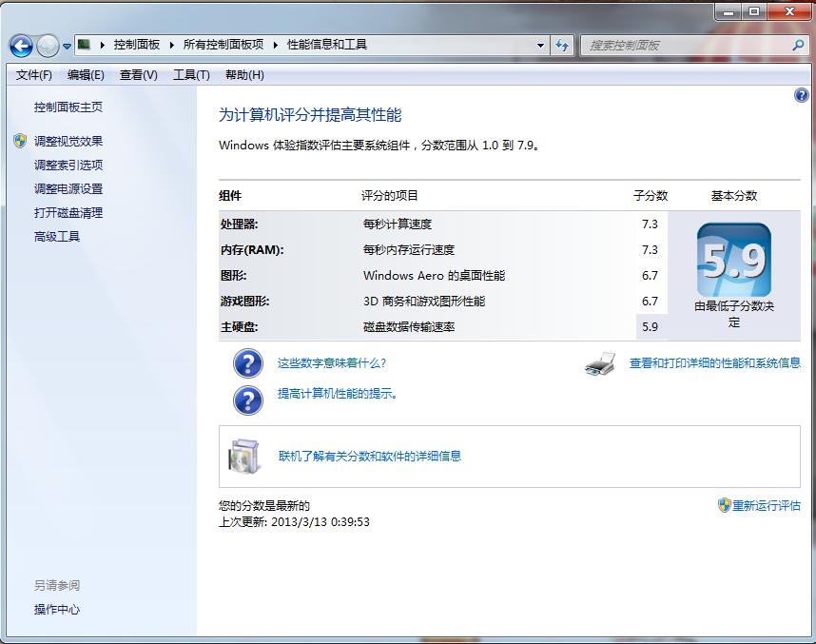This screenshot has width=816, height=644.
Task: Click 所有控制面板项 breadcrumb
Action: pyautogui.click(x=223, y=45)
